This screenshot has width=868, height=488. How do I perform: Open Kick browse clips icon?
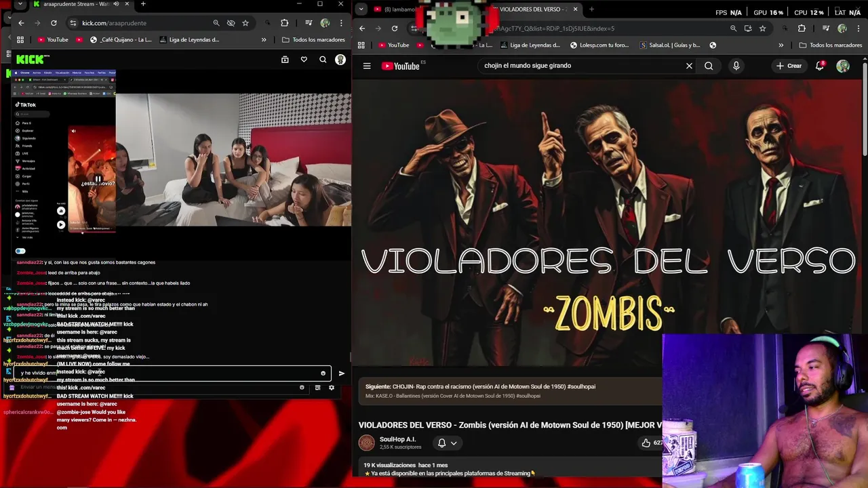285,60
